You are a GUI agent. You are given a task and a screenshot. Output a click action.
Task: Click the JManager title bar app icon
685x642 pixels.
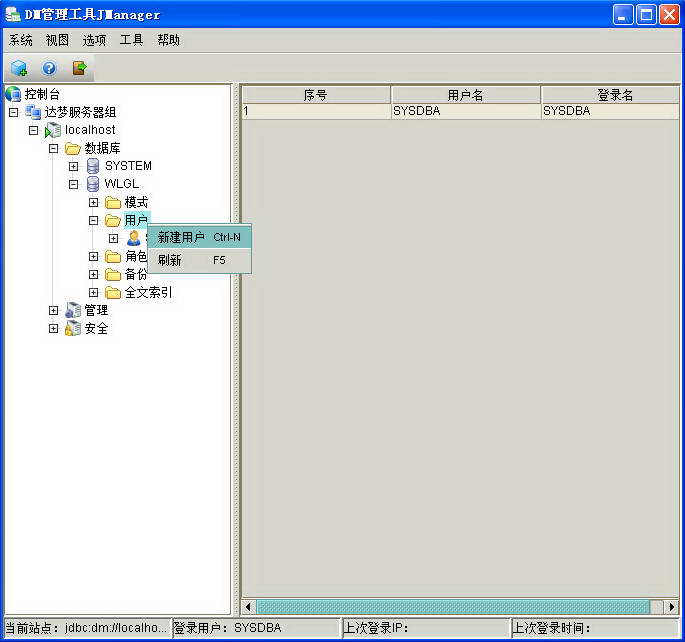click(13, 14)
